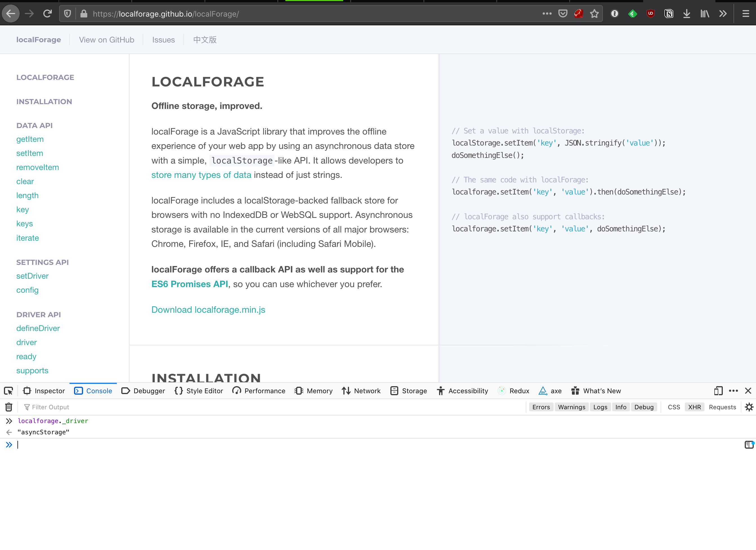This screenshot has height=550, width=756.
Task: Toggle the Errors log filter
Action: [x=541, y=407]
